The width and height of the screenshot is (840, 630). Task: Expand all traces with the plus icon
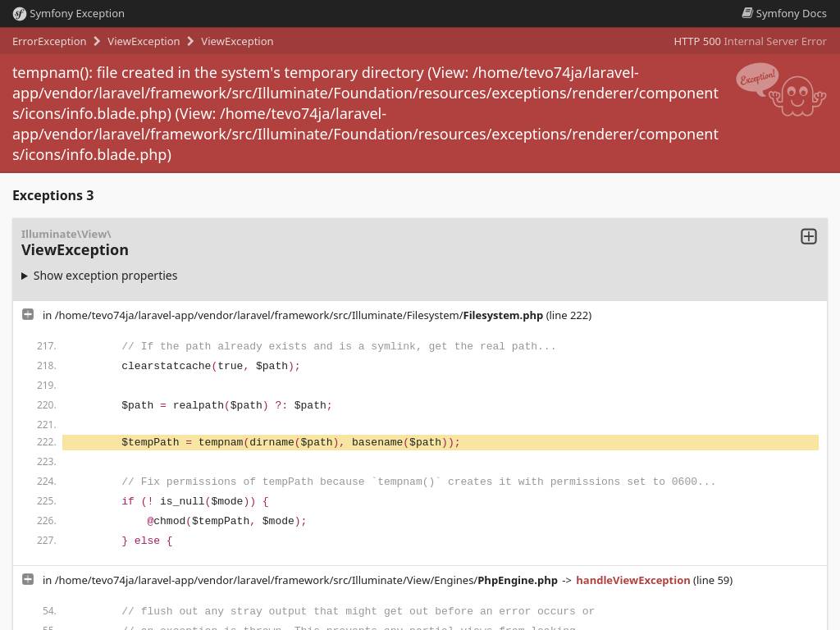tap(808, 236)
